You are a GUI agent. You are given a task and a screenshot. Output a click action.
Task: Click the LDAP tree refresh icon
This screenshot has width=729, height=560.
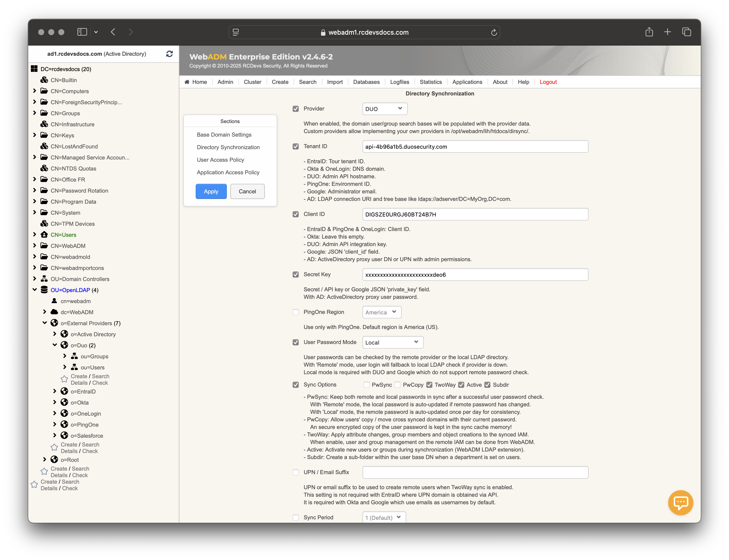pyautogui.click(x=169, y=54)
